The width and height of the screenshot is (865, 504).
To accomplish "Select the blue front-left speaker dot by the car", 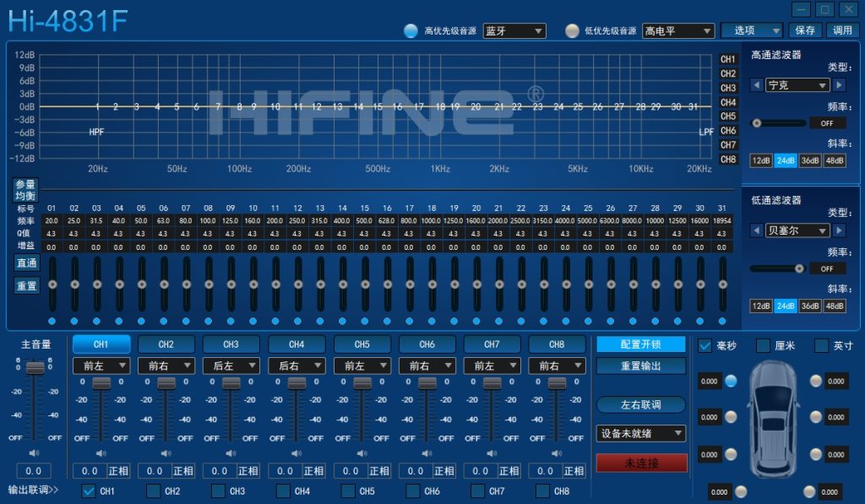I will pos(731,381).
